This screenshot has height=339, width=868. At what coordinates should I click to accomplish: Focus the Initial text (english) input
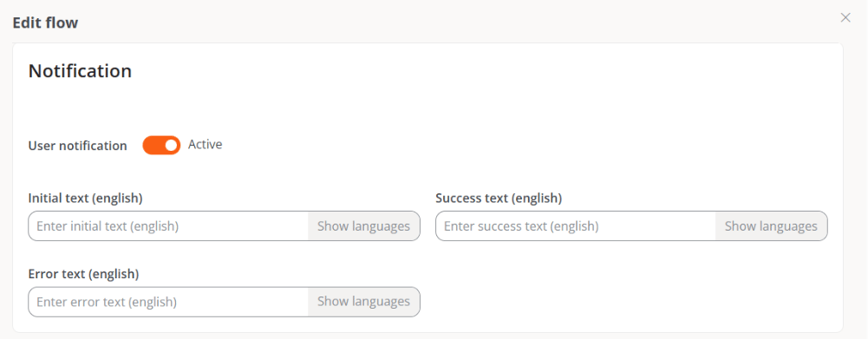[x=168, y=226]
